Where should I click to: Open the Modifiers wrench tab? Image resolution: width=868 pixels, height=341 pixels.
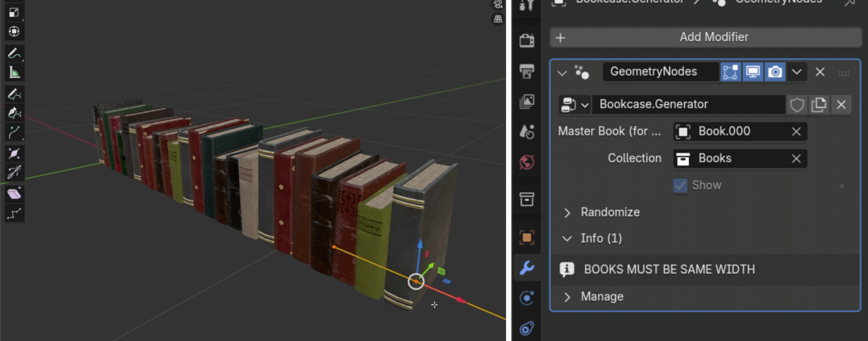(527, 268)
